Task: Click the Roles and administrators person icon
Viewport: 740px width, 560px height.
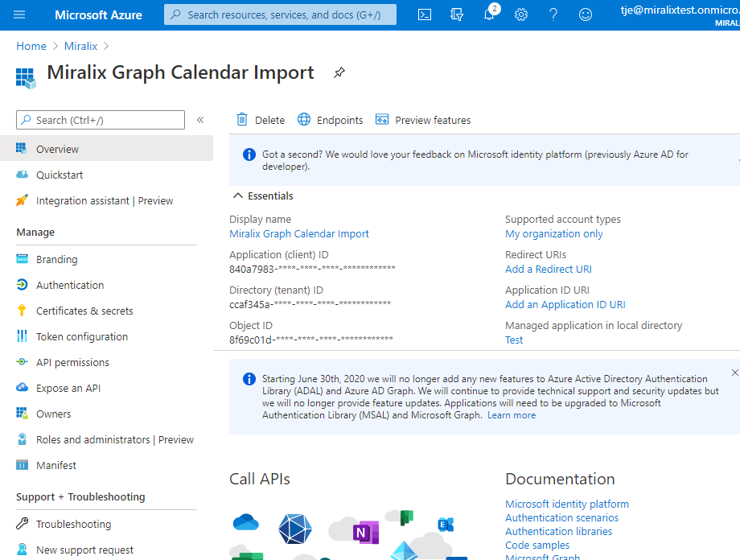Action: (x=23, y=439)
